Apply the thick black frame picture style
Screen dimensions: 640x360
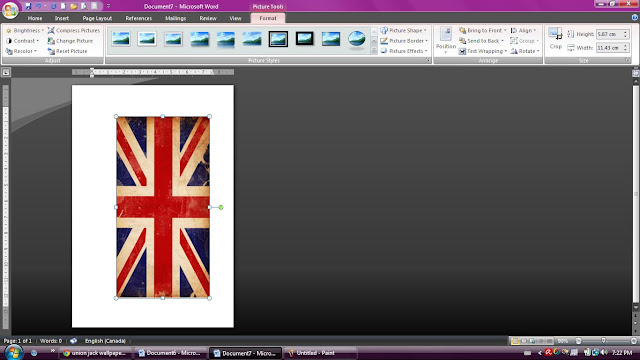[304, 39]
